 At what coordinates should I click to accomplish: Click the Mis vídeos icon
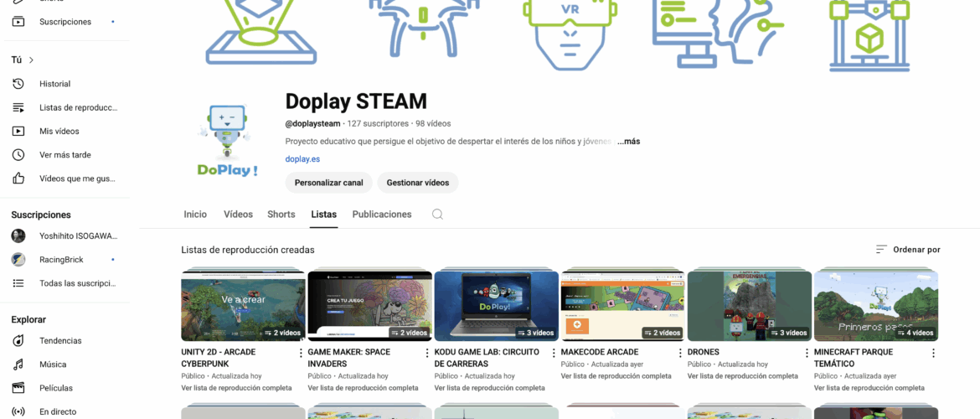(18, 132)
